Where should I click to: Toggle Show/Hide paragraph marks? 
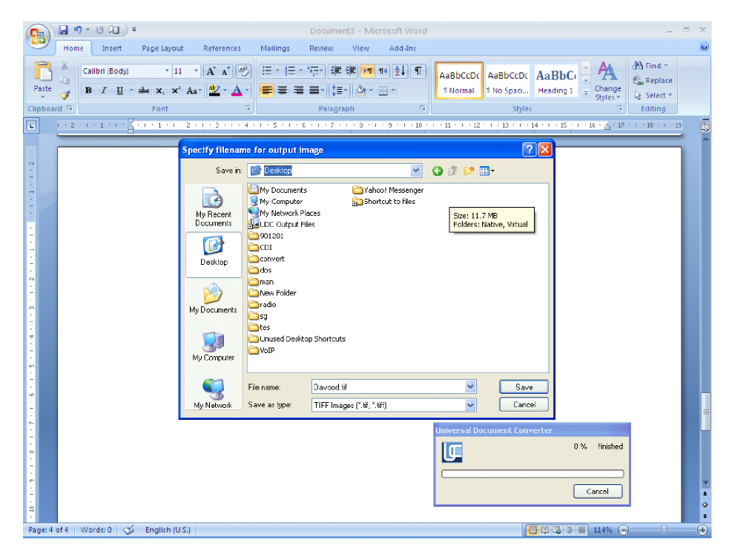click(418, 71)
